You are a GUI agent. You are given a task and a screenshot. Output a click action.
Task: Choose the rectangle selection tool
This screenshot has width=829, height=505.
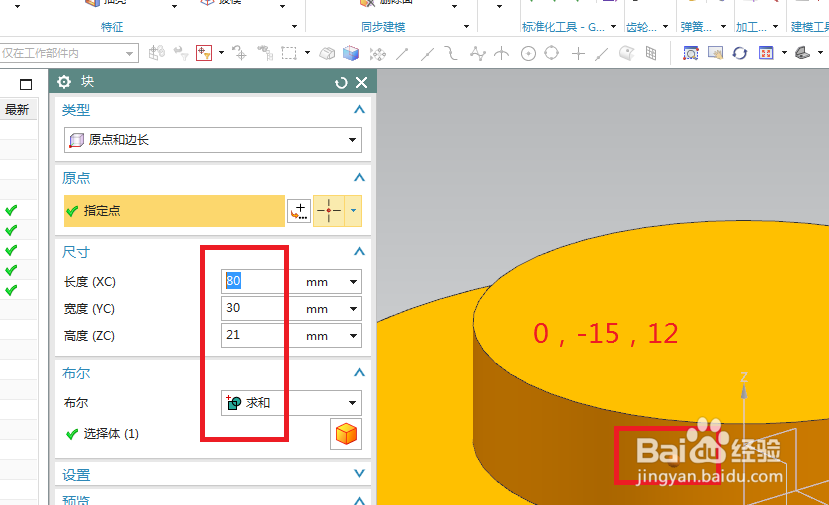(289, 53)
